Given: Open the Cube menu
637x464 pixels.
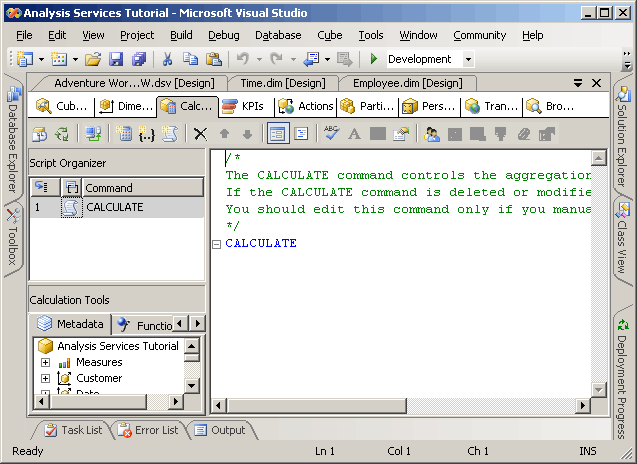Looking at the screenshot, I should pyautogui.click(x=330, y=35).
